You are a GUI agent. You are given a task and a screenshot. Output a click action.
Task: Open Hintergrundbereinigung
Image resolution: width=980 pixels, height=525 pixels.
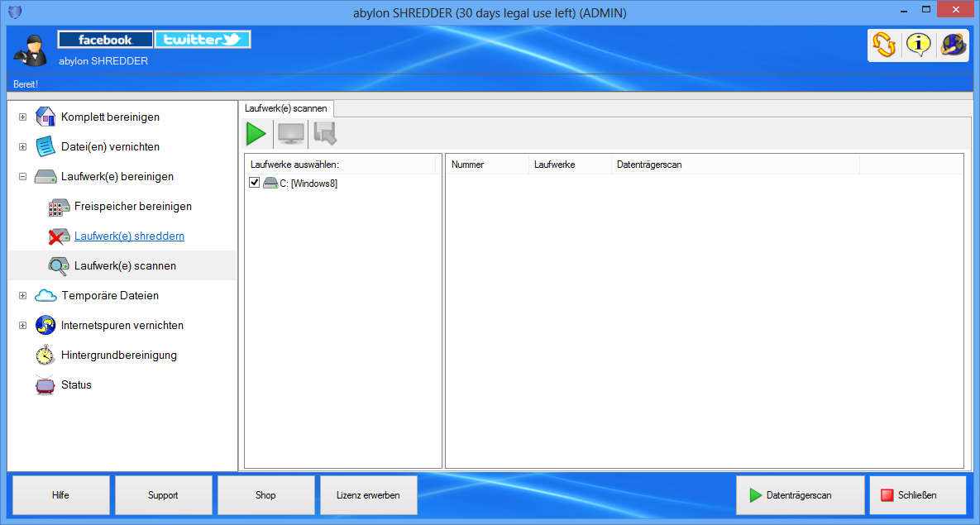[x=119, y=355]
